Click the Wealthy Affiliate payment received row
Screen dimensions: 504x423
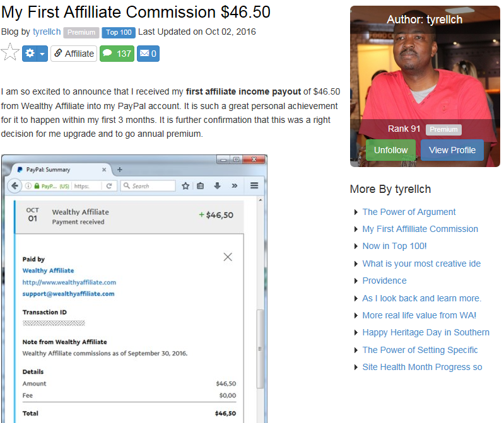(129, 217)
